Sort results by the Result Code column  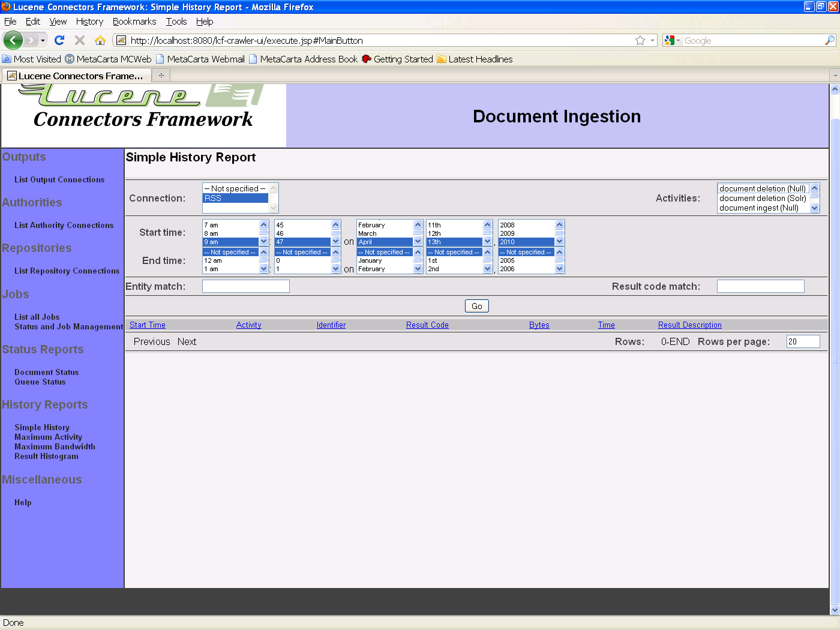tap(427, 325)
